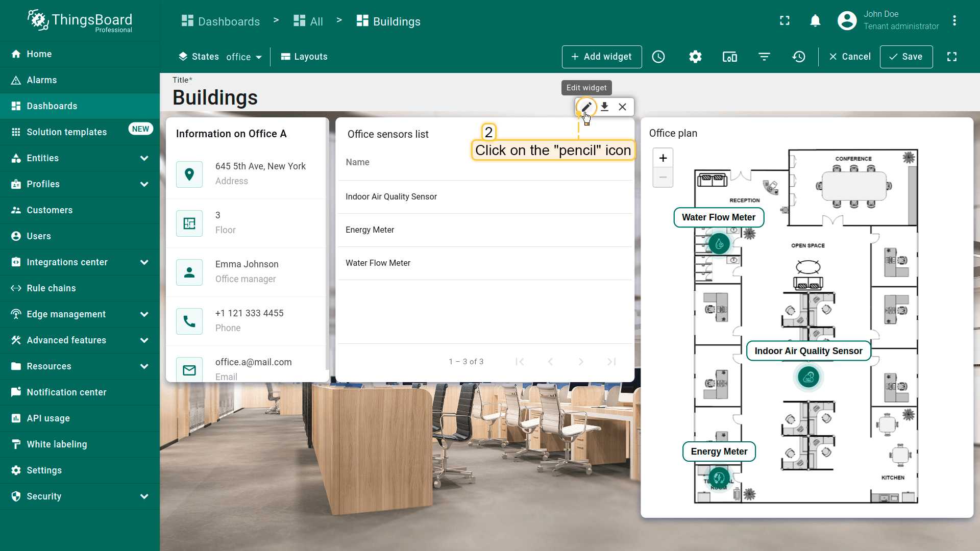
Task: Go to Alarms menu item
Action: [42, 80]
